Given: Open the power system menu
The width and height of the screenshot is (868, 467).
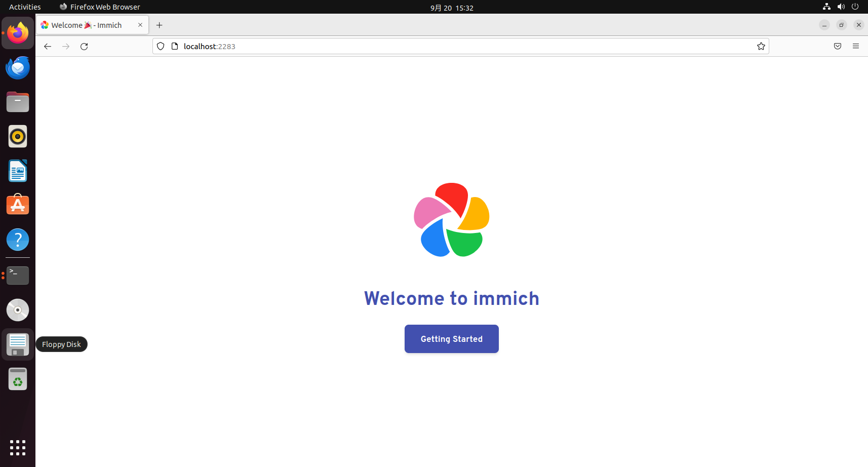Looking at the screenshot, I should (x=855, y=7).
